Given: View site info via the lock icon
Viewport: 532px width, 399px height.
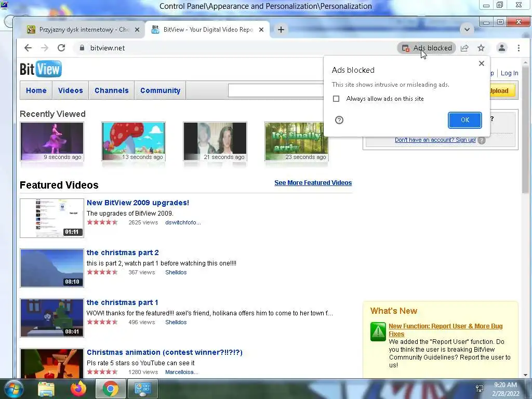Looking at the screenshot, I should point(82,48).
